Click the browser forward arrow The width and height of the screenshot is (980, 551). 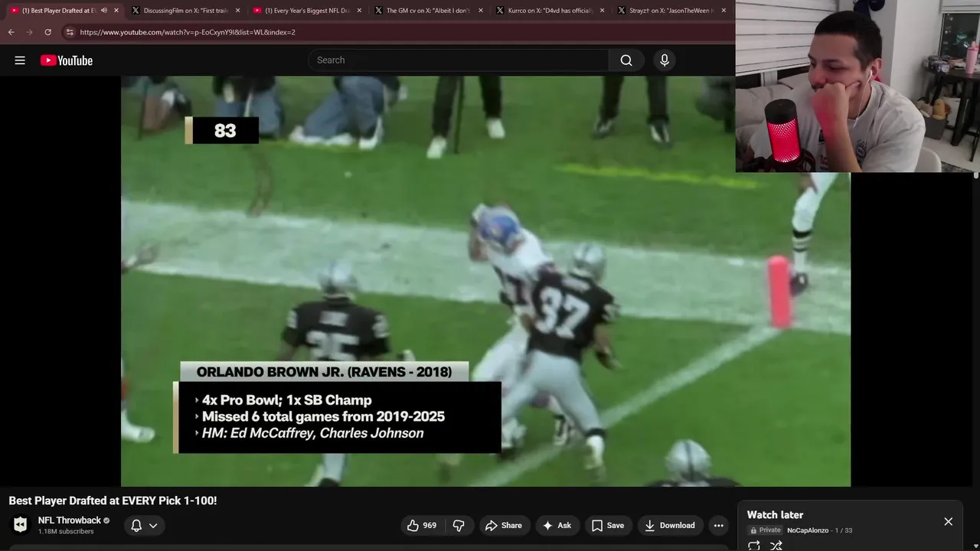coord(29,32)
